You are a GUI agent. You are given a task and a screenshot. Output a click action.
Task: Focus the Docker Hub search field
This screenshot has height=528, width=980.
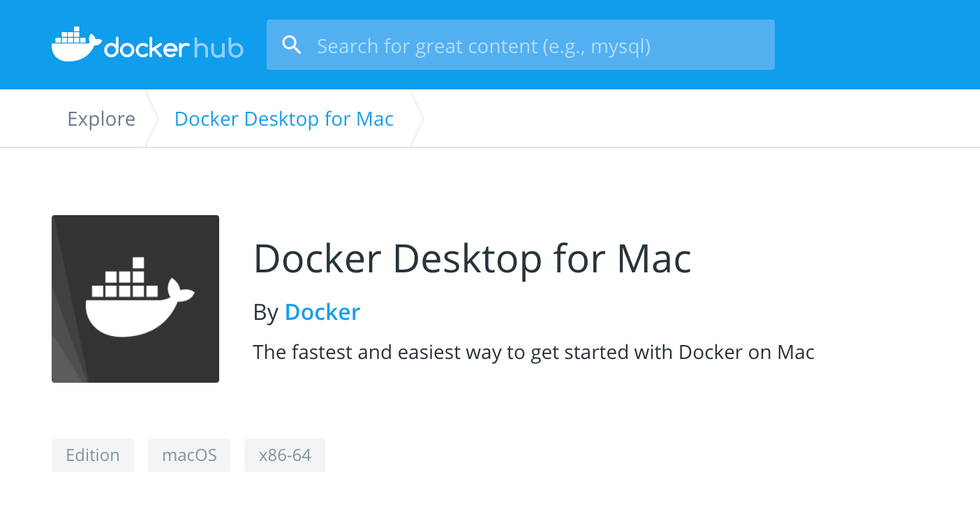(520, 45)
